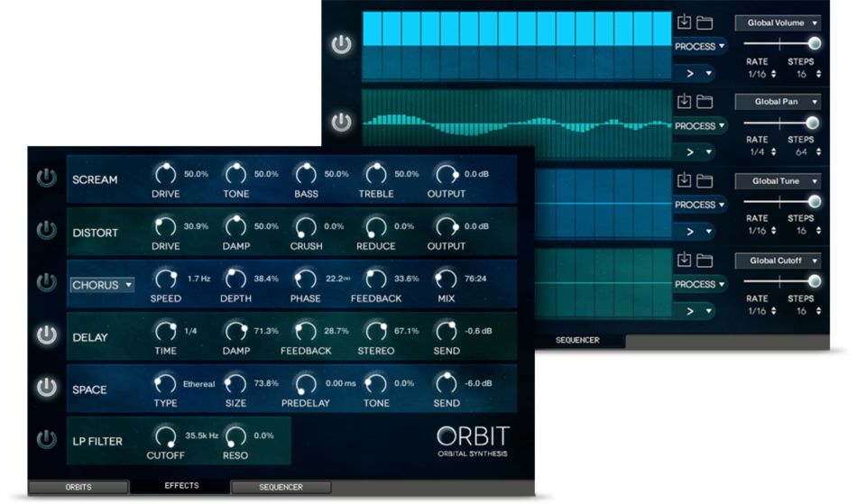Expand the PROCESS menu in Global Pan row

coord(700,126)
